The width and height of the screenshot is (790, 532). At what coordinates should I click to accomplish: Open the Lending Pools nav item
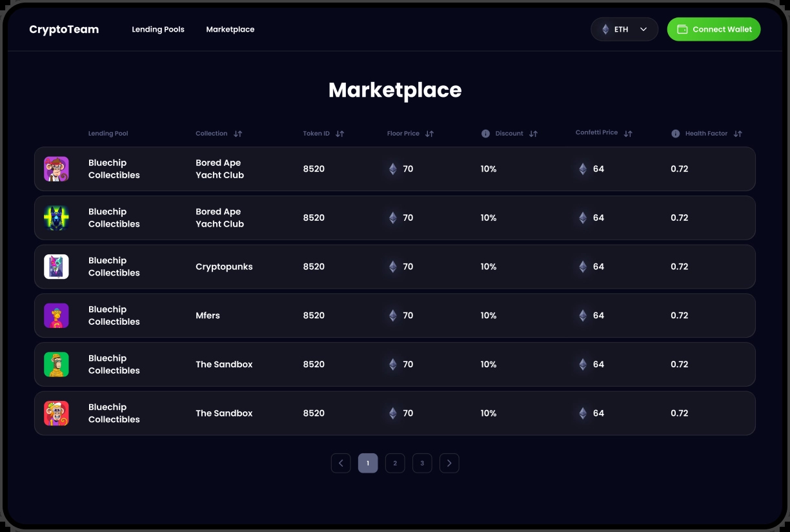pyautogui.click(x=158, y=29)
